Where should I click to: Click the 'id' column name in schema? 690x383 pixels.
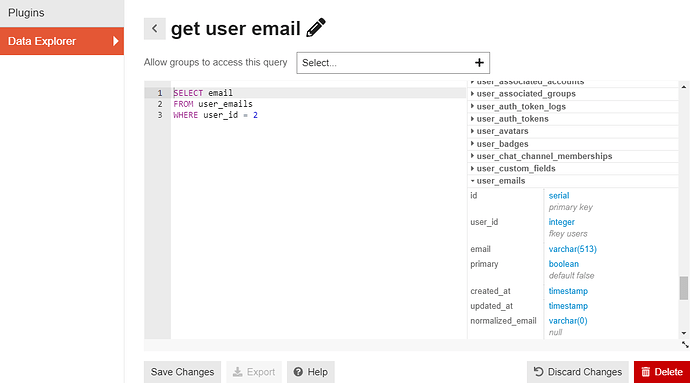(x=473, y=195)
